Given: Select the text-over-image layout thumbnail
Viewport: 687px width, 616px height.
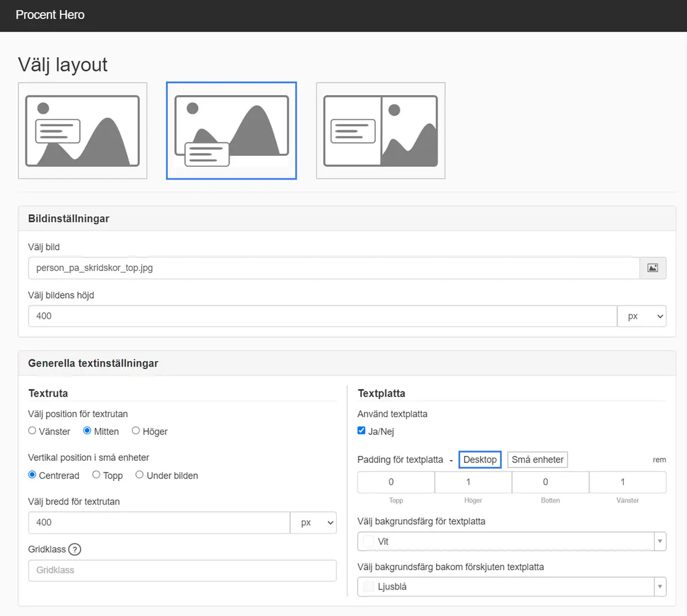Looking at the screenshot, I should [83, 131].
